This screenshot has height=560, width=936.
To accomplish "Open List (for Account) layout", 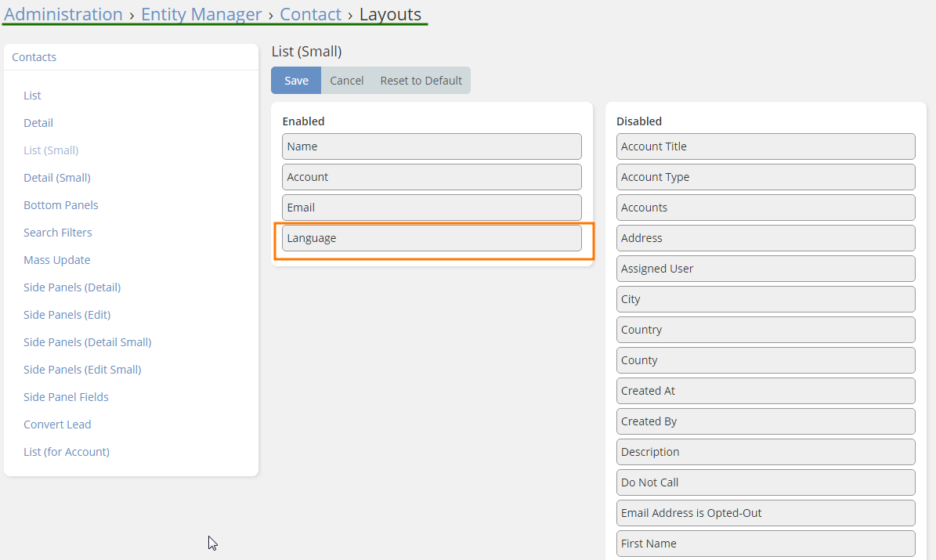I will (67, 452).
